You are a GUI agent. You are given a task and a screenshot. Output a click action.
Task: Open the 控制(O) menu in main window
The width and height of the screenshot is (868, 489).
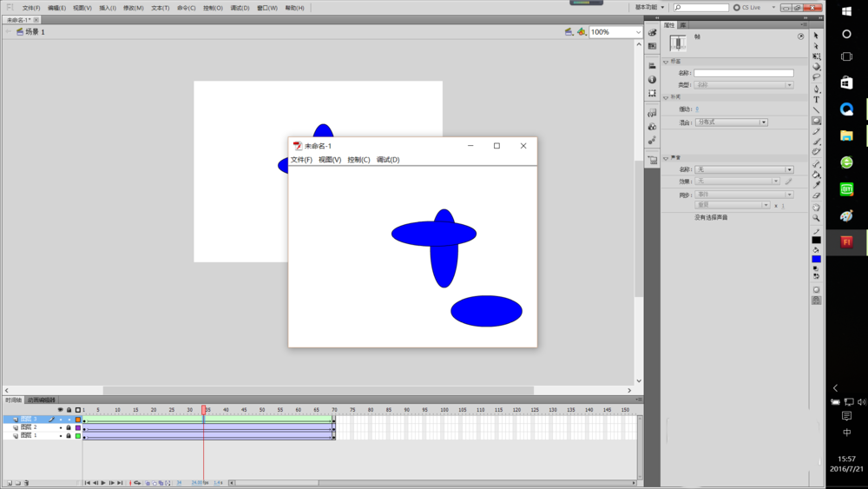213,8
